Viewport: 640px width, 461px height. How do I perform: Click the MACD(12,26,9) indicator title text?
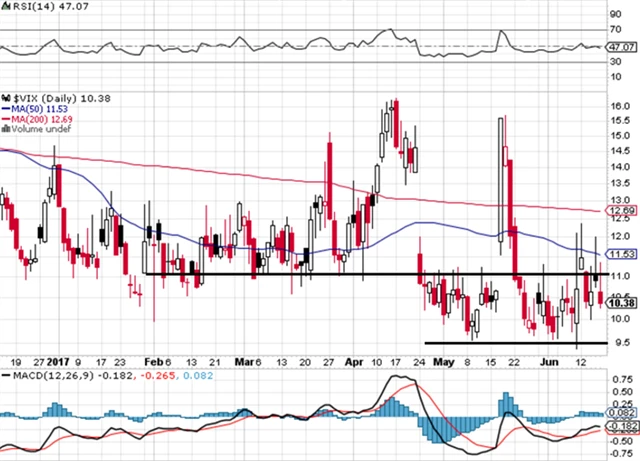pyautogui.click(x=50, y=374)
